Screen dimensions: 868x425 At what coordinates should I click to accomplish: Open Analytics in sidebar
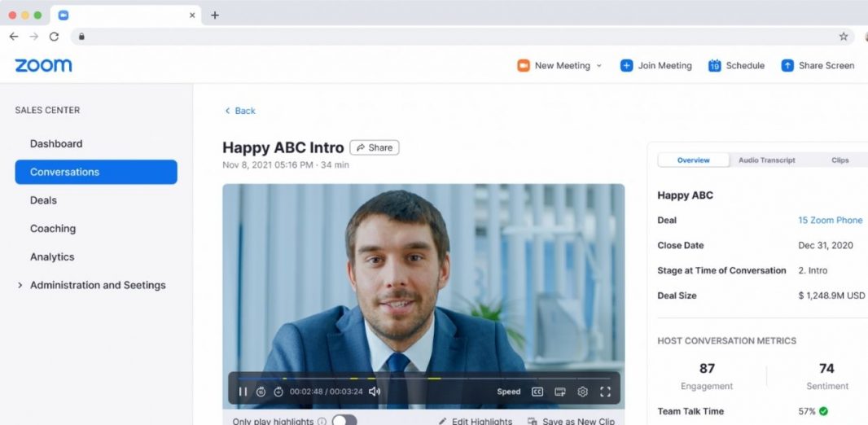(52, 256)
